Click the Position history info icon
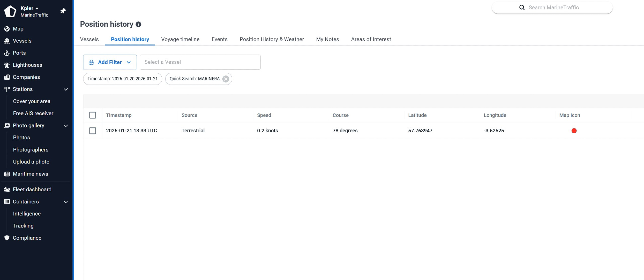 139,25
